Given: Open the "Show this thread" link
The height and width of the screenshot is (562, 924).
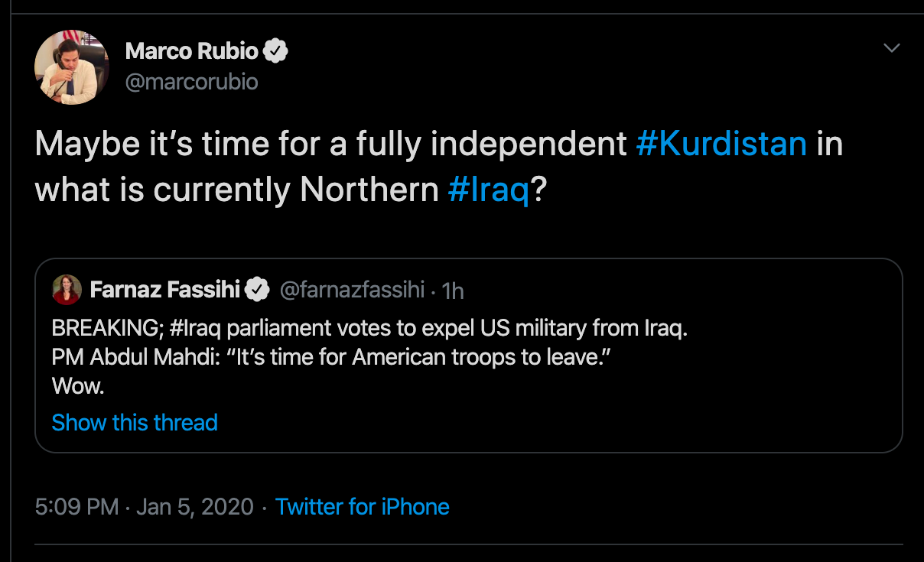Looking at the screenshot, I should 135,422.
